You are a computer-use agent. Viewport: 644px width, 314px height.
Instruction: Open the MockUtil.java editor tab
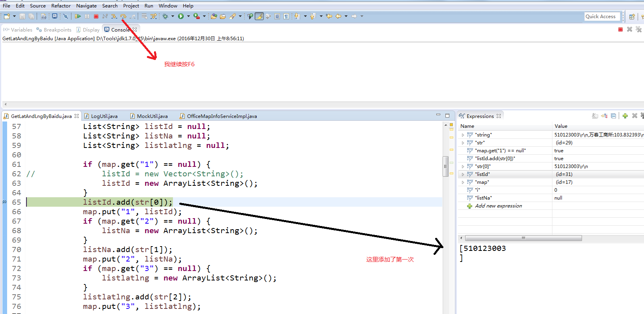[149, 116]
